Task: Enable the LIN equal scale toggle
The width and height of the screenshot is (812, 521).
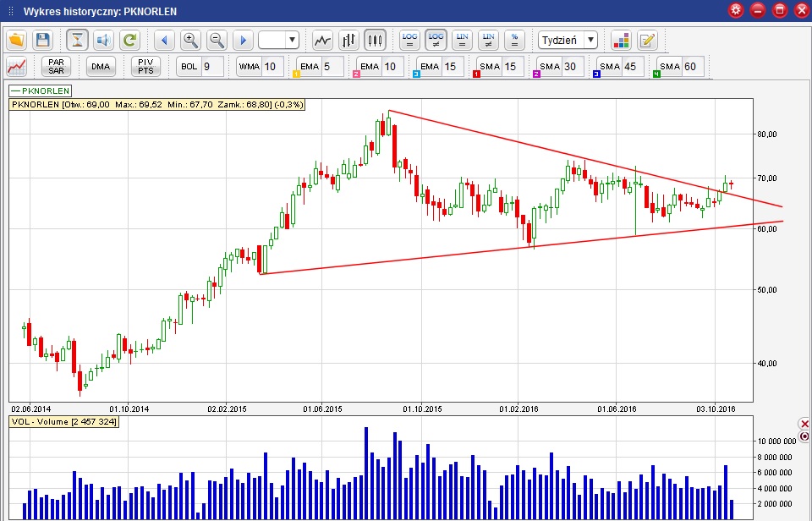Action: coord(462,40)
